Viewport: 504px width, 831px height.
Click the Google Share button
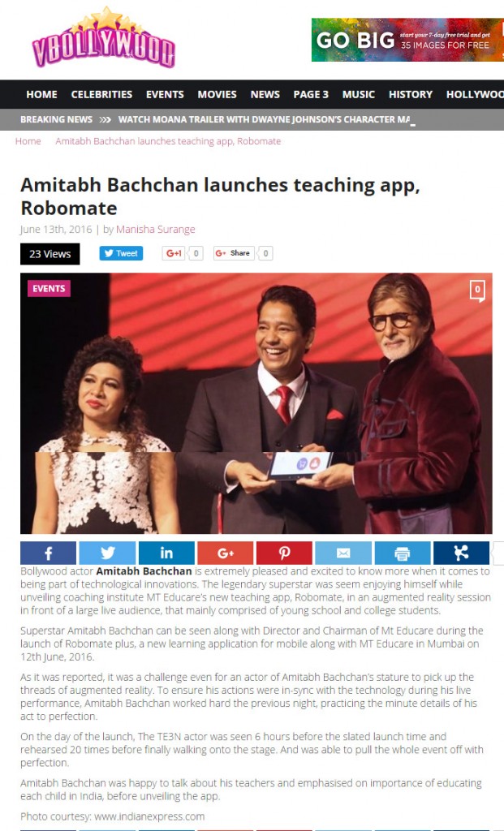(x=234, y=253)
